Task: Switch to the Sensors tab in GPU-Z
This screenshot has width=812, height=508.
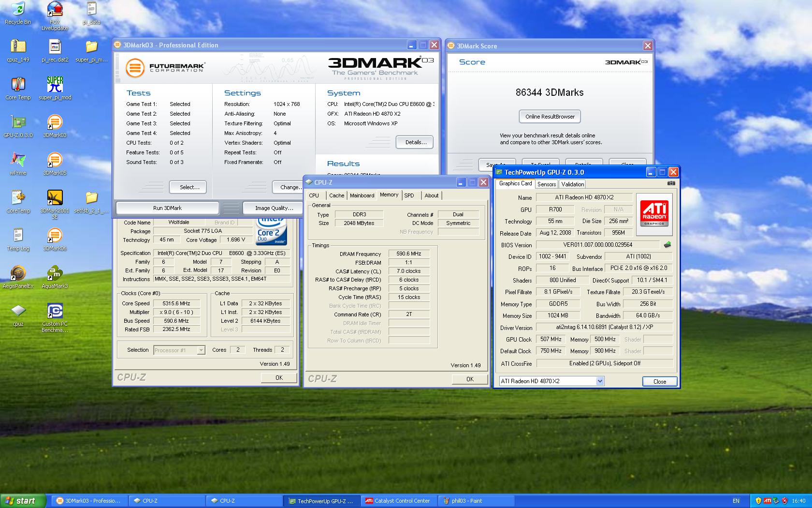Action: pyautogui.click(x=547, y=184)
